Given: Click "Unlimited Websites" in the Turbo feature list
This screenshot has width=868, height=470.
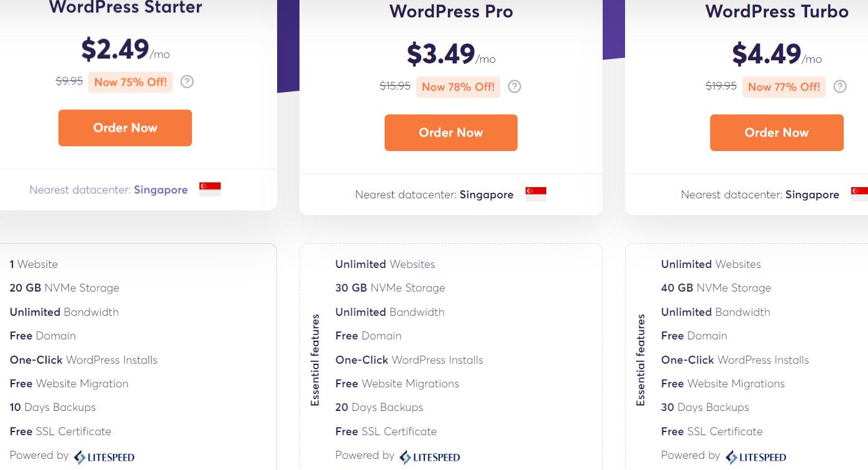Looking at the screenshot, I should coord(711,264).
